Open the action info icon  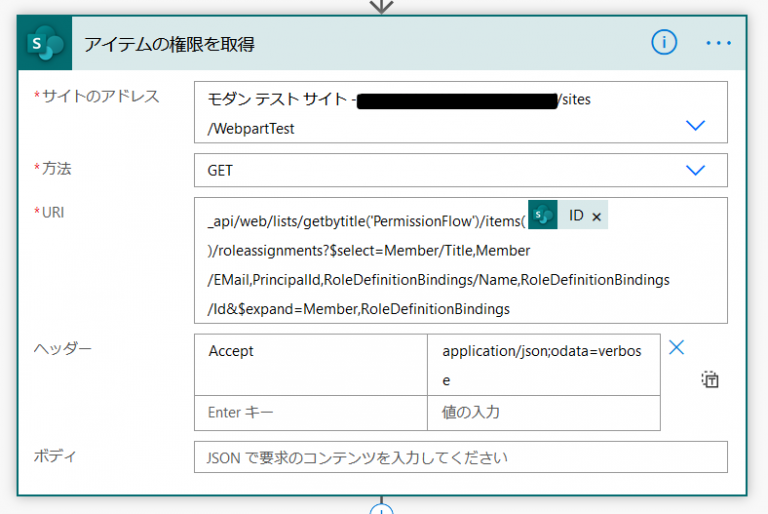click(664, 42)
